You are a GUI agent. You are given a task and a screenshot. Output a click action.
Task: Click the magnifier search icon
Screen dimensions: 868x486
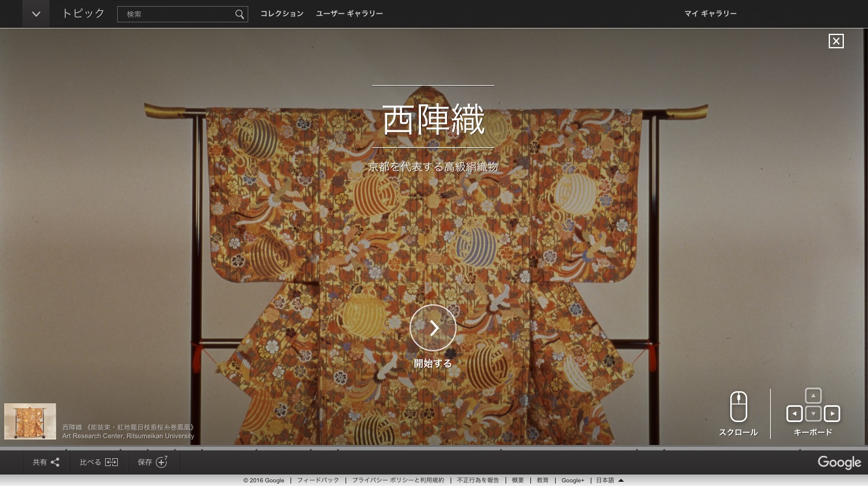tap(240, 14)
